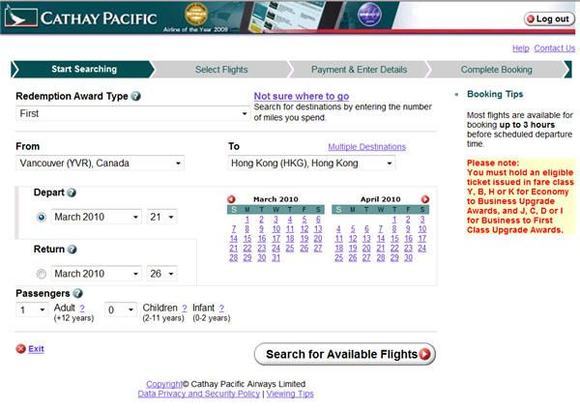Open the Copyright link
This screenshot has width=580, height=415.
coord(164,384)
